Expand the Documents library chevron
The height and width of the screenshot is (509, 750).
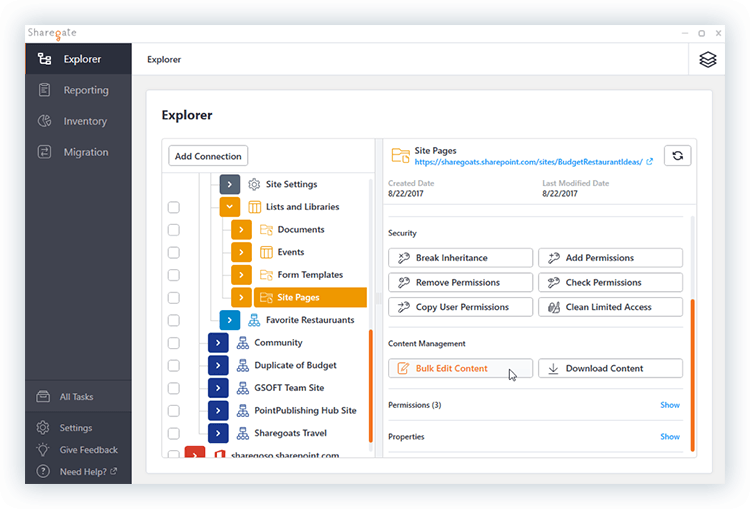click(242, 230)
